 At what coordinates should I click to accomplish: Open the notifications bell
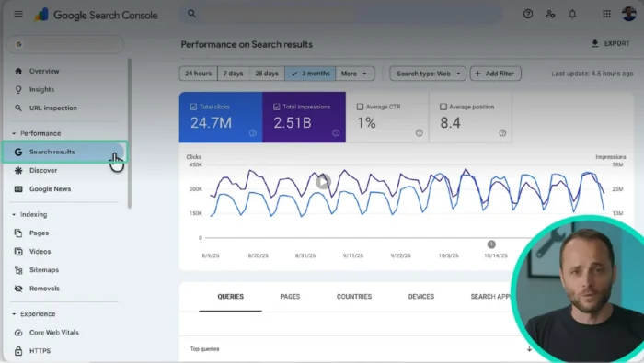[572, 14]
